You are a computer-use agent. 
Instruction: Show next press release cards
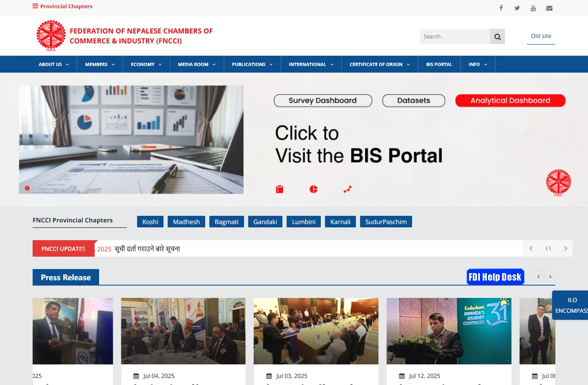pos(550,276)
